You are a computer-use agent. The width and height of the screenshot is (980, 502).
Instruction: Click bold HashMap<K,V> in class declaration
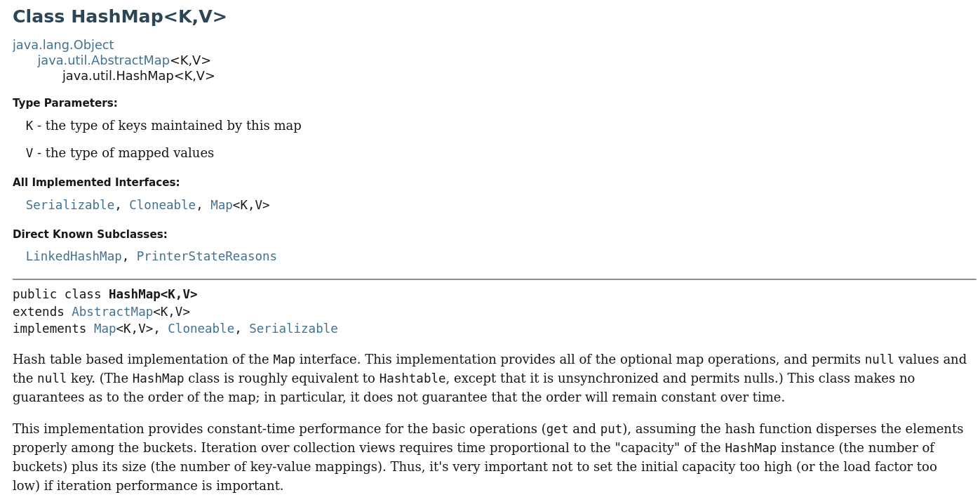[x=153, y=295]
